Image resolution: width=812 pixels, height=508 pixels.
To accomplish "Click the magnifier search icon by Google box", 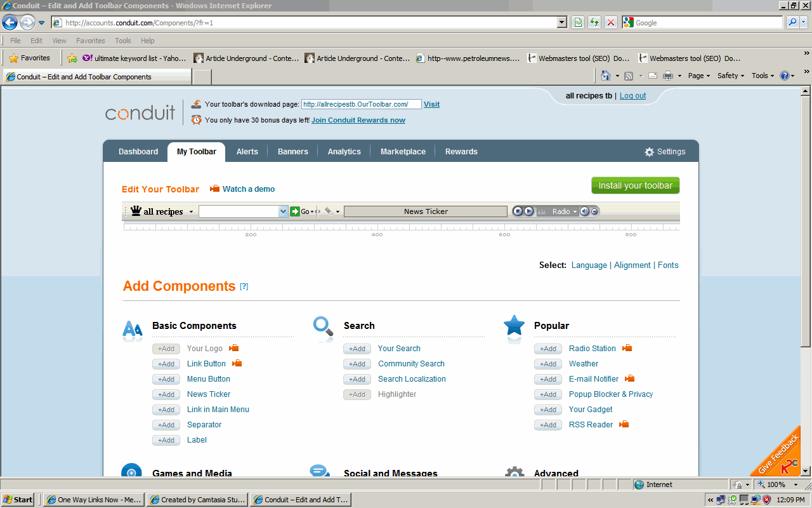I will (792, 23).
